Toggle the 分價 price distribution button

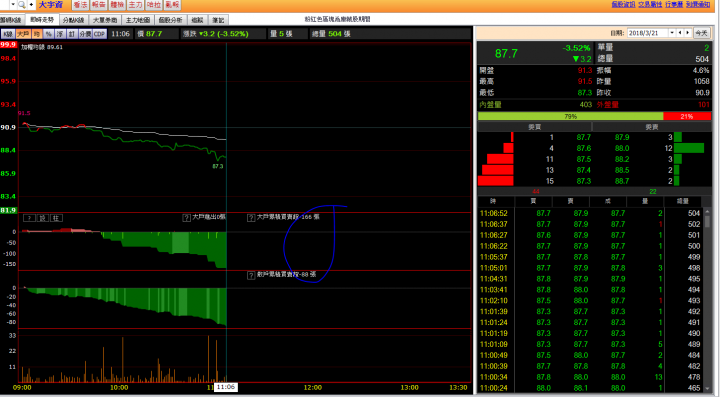coord(85,34)
